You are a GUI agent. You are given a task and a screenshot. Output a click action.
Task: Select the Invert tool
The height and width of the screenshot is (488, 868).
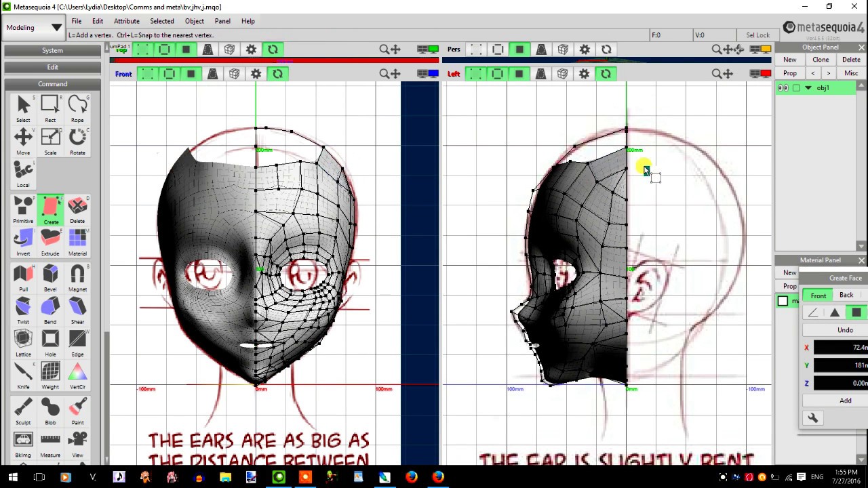[x=23, y=242]
